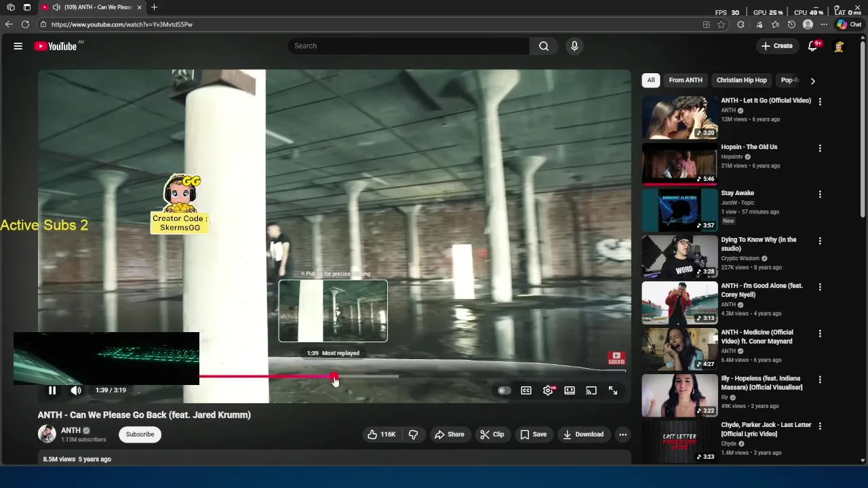Open the player settings gear
This screenshot has height=488, width=868.
click(x=548, y=390)
